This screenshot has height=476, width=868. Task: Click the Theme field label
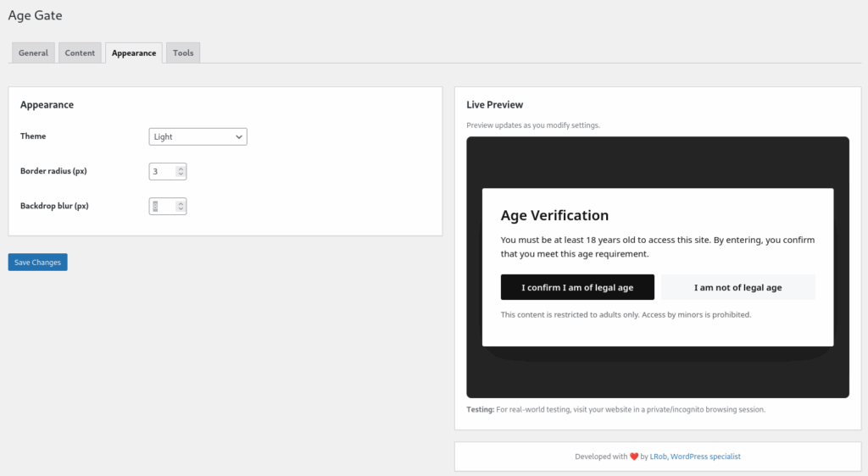(33, 136)
